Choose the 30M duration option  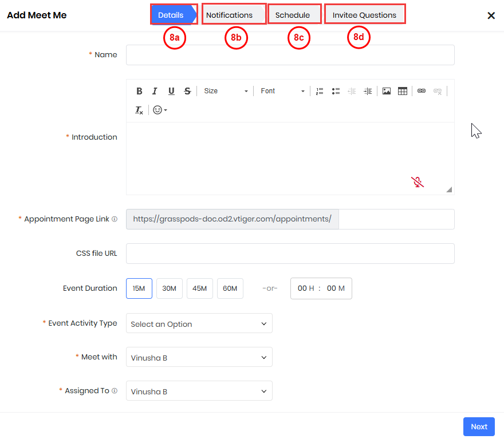pos(169,288)
